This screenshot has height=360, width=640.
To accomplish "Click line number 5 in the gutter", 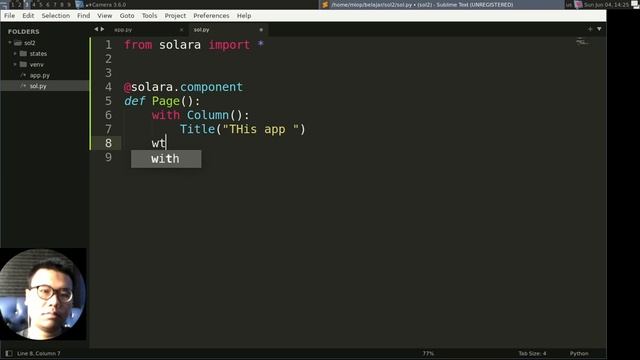I will (x=108, y=101).
